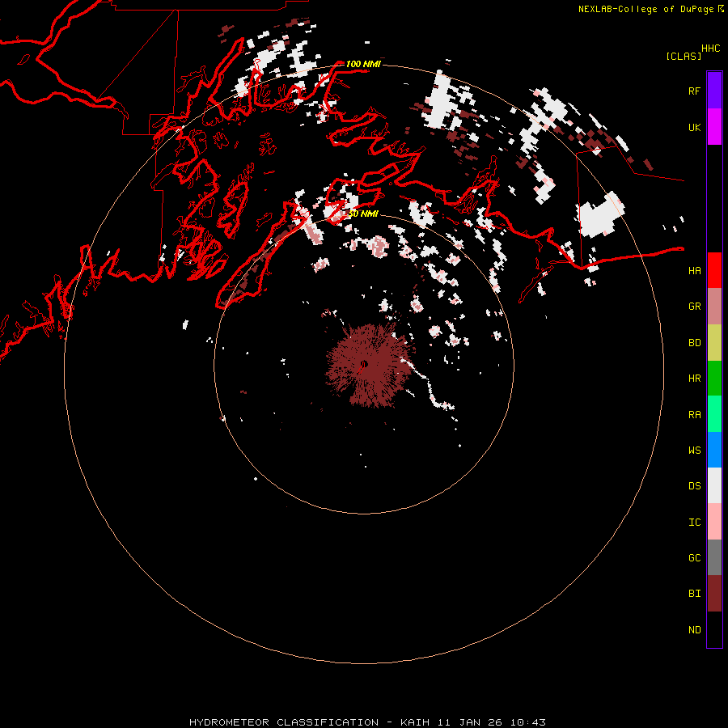
Task: Click the RA legend label
Action: coord(694,414)
